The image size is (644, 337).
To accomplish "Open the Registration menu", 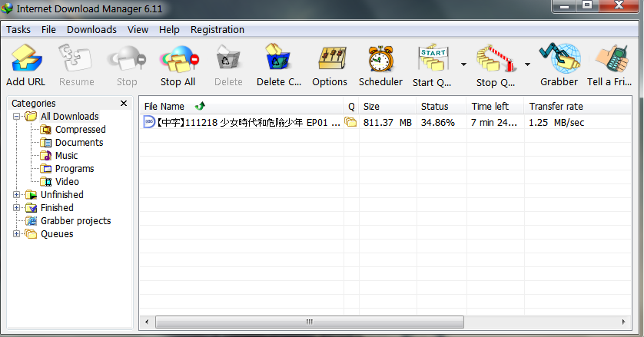I will (x=217, y=29).
